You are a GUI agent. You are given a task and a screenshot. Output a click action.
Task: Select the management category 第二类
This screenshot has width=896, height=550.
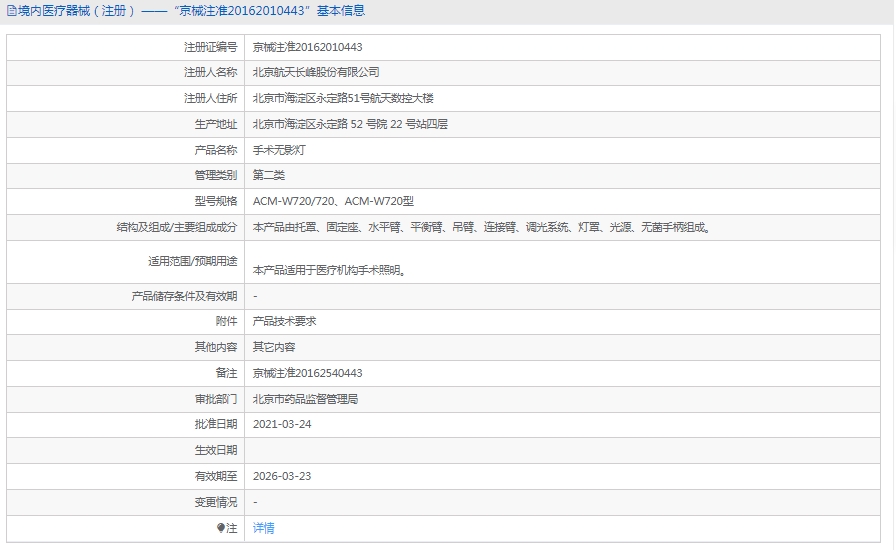(269, 176)
